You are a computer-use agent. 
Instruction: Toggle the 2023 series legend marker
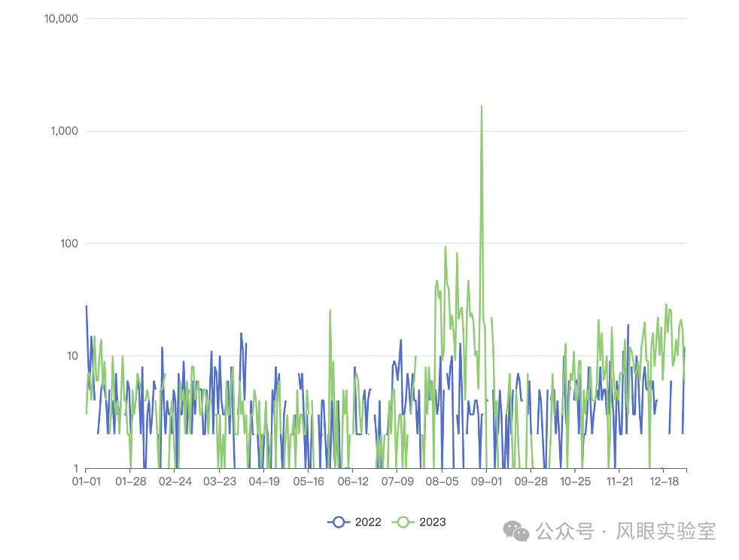coord(404,522)
